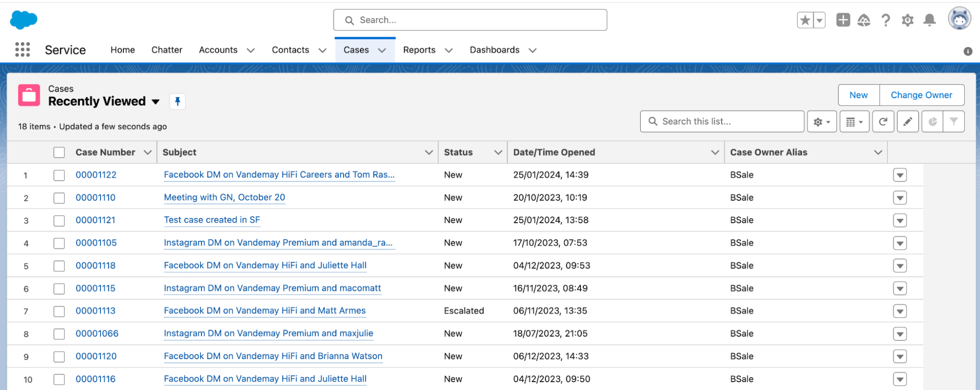This screenshot has height=390, width=980.
Task: Open the Contacts tab
Action: (x=290, y=50)
